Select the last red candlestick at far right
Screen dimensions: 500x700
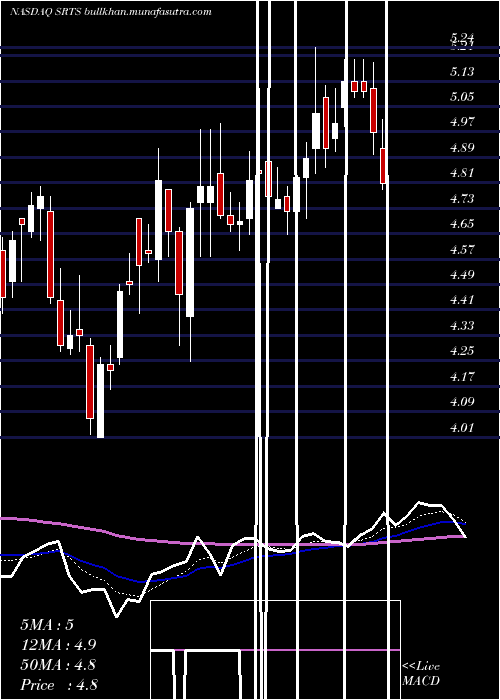click(383, 166)
